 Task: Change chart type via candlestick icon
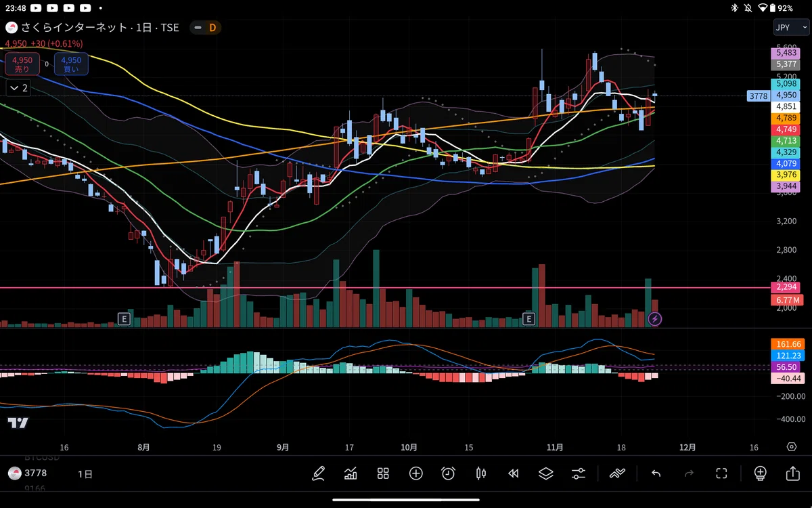coord(481,473)
